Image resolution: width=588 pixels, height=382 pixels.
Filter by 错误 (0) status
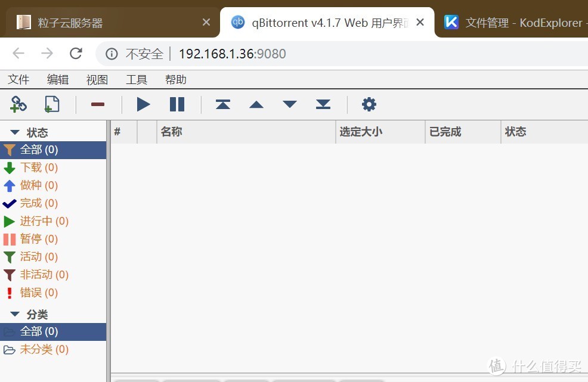(x=53, y=293)
